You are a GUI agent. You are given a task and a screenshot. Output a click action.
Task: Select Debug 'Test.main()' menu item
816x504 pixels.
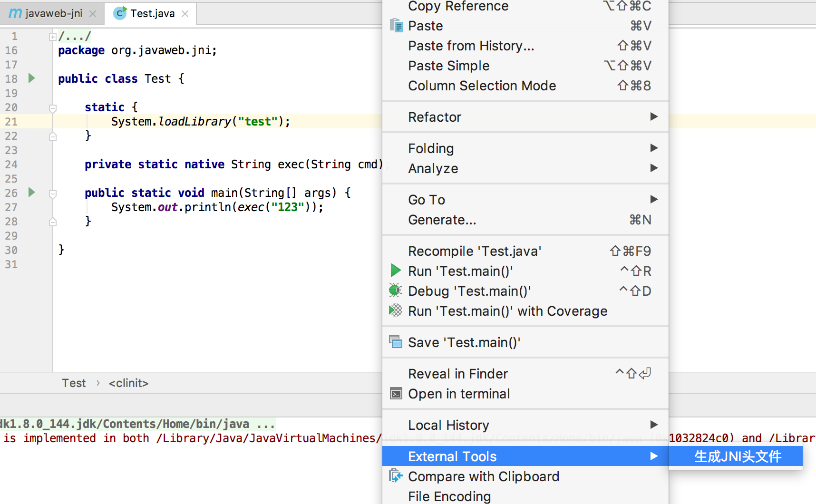click(525, 291)
